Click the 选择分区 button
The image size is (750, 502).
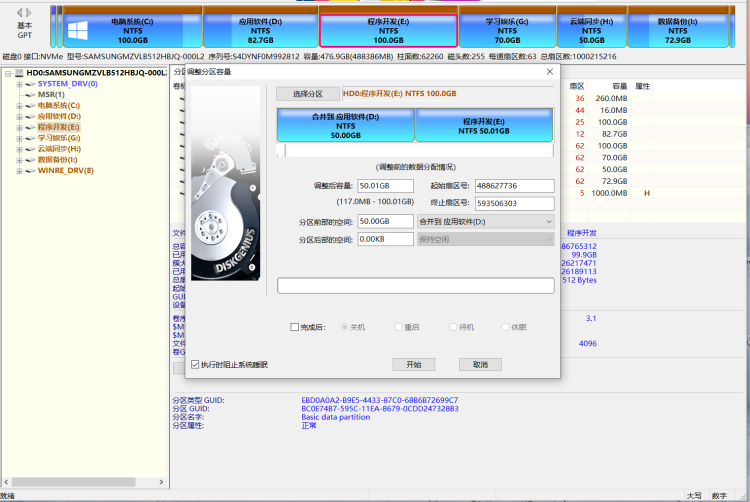click(x=308, y=94)
